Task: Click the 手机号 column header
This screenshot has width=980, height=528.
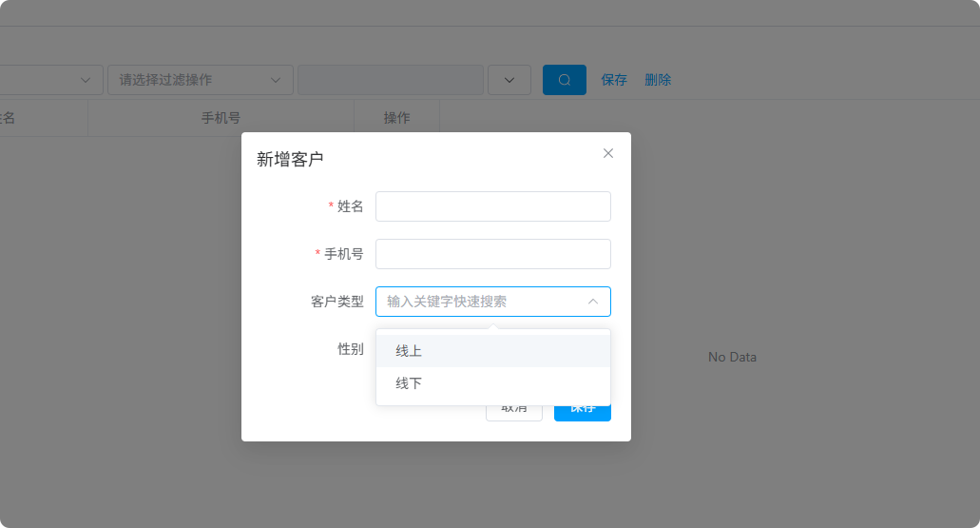Action: [221, 118]
